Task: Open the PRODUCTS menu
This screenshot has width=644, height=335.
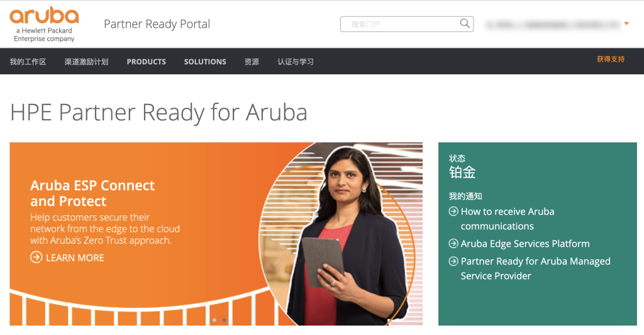Action: click(146, 62)
